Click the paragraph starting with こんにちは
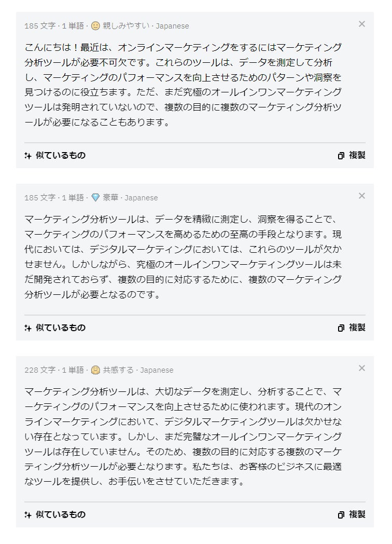 click(183, 85)
